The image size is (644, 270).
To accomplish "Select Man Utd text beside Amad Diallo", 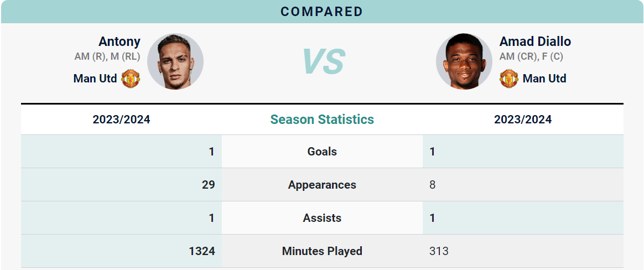I will [544, 78].
